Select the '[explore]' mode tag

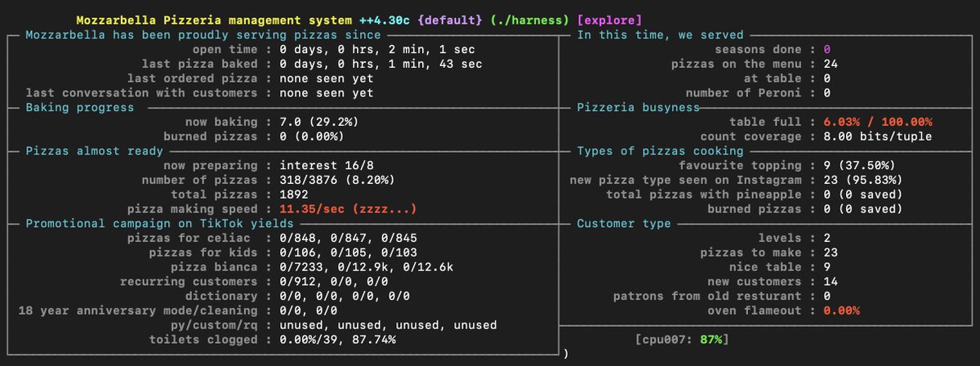coord(608,19)
